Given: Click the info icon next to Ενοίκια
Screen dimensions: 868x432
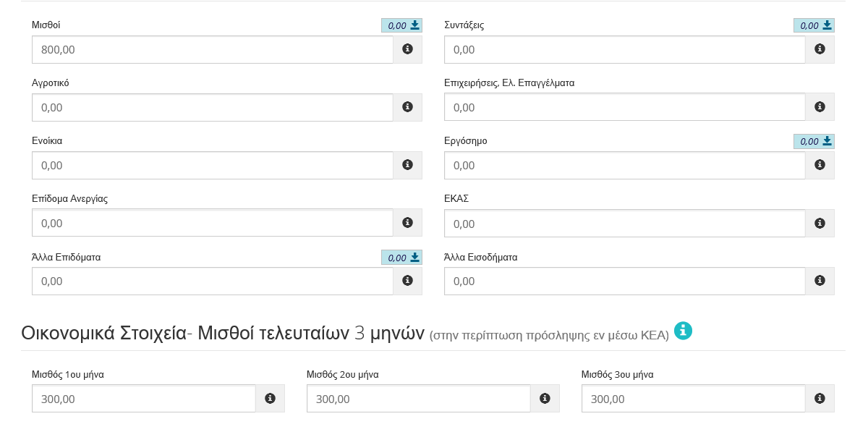Looking at the screenshot, I should [407, 165].
